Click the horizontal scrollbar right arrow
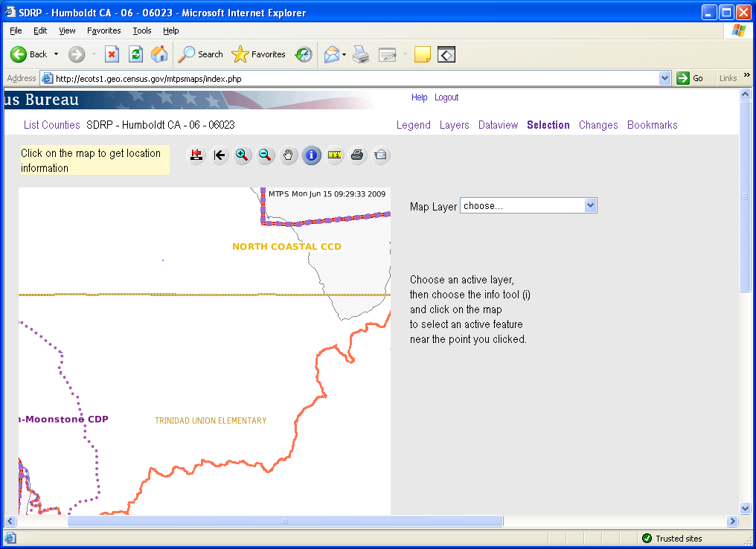The height and width of the screenshot is (549, 756). (733, 521)
